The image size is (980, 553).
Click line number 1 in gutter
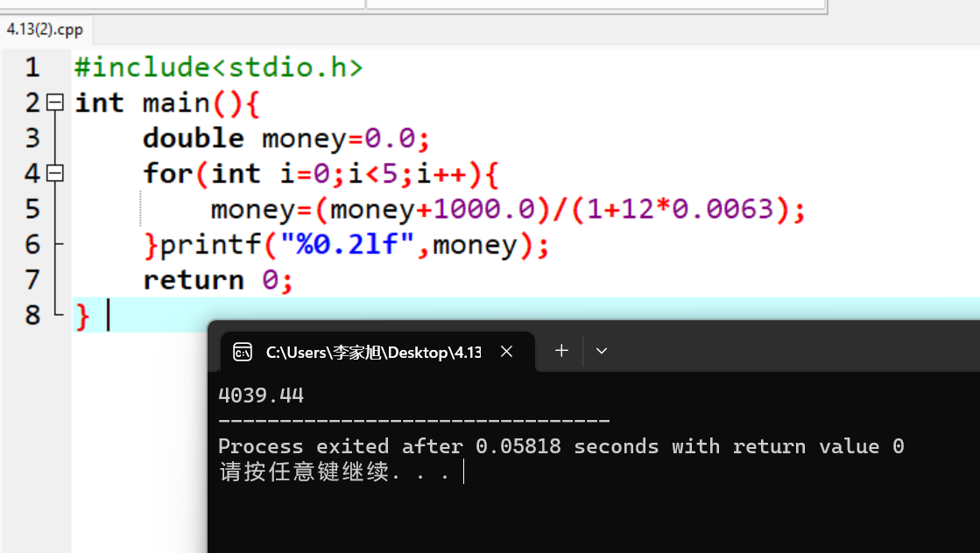coord(32,67)
